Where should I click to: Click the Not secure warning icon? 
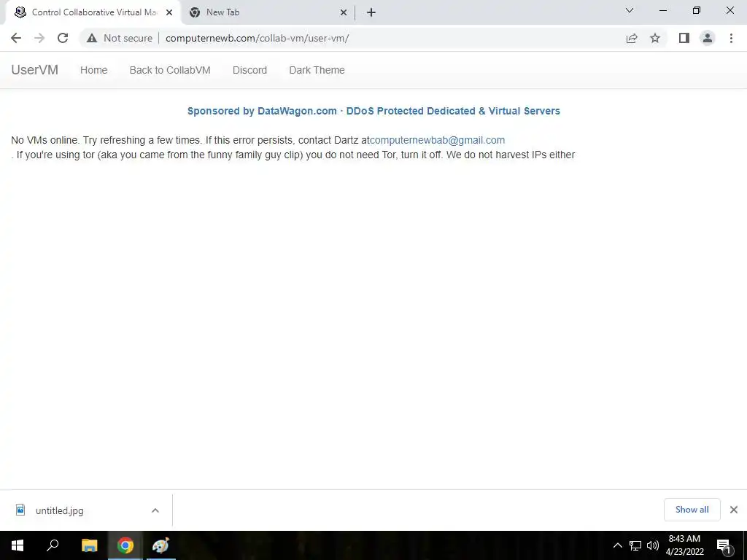tap(92, 38)
